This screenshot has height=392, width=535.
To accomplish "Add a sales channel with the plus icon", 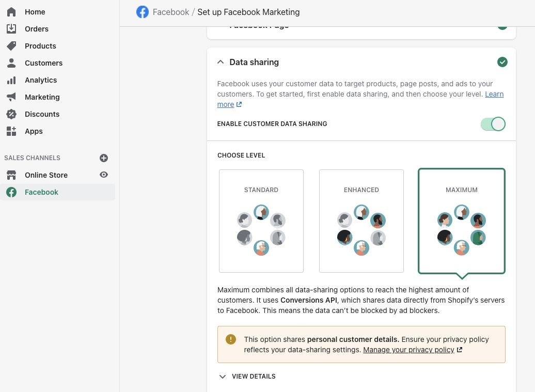I will 104,158.
